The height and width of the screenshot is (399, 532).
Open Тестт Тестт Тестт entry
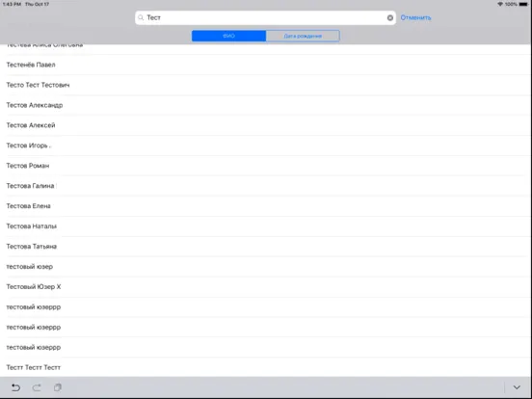pyautogui.click(x=265, y=367)
